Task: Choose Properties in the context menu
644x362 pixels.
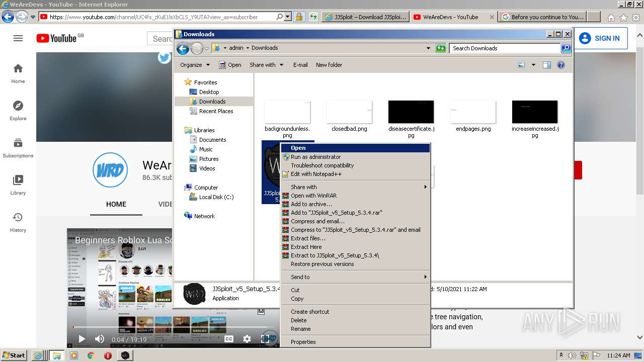Action: coord(355,342)
